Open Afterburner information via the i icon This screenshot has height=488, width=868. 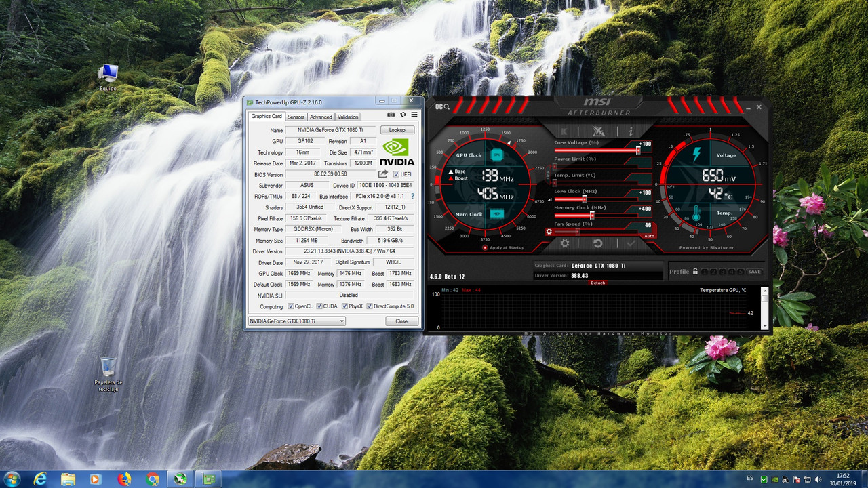click(631, 130)
